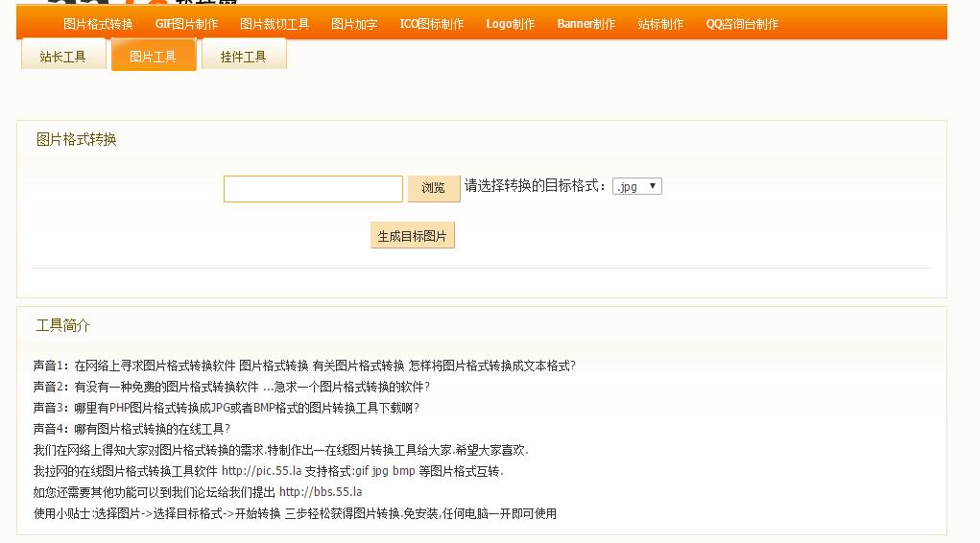Open ICO图标制作 in the top navigation

point(432,24)
